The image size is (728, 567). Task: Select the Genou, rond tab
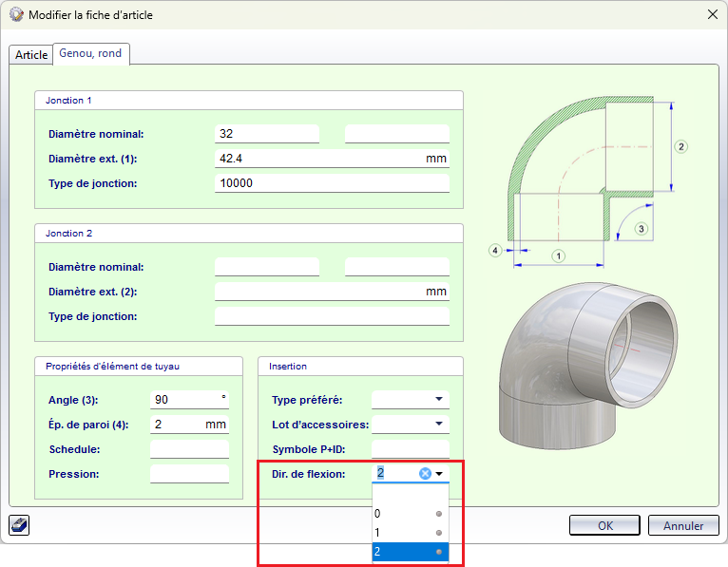(90, 54)
